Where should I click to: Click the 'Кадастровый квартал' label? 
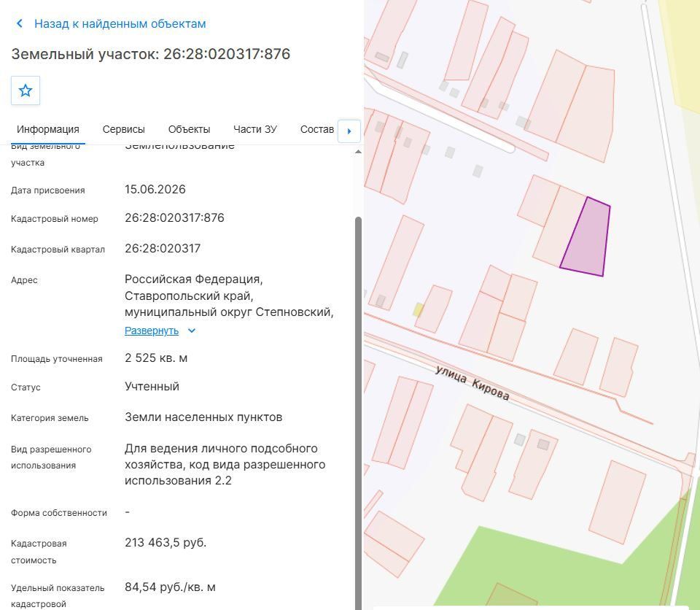(58, 250)
